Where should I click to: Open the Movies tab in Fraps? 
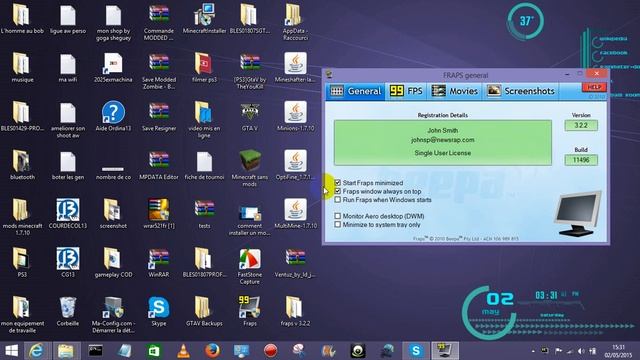coord(455,91)
